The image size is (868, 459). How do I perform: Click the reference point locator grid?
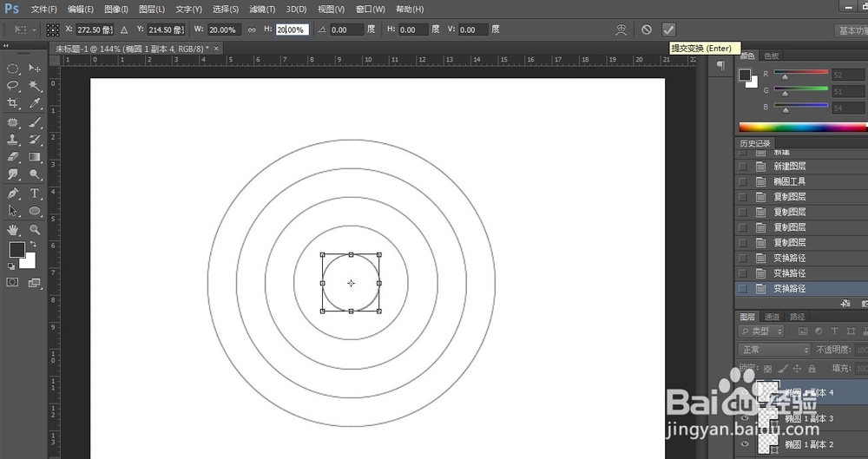coord(53,30)
